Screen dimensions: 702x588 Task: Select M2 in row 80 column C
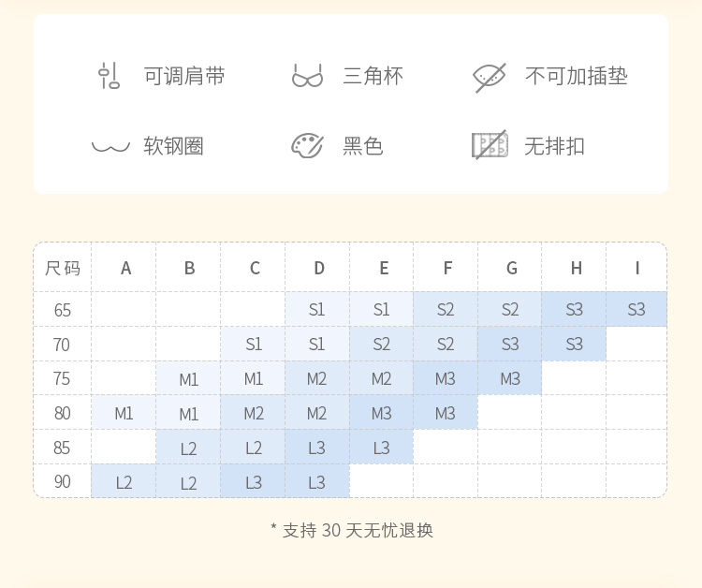(x=254, y=413)
